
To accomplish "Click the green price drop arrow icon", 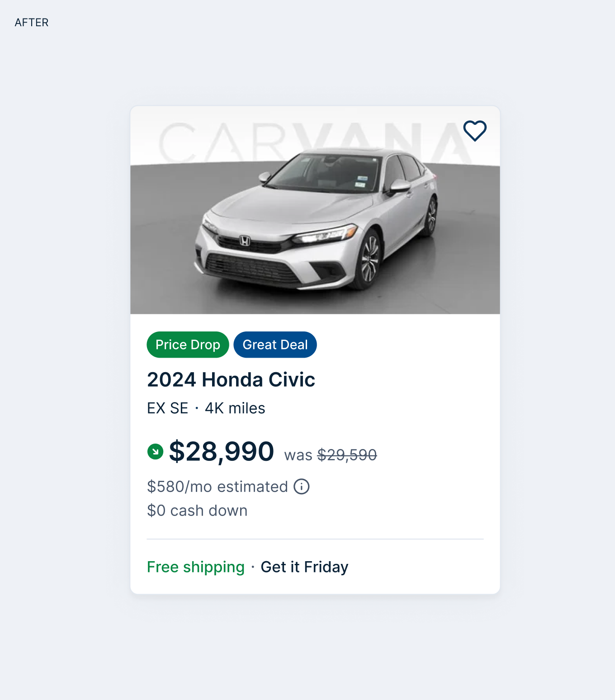I will (155, 451).
